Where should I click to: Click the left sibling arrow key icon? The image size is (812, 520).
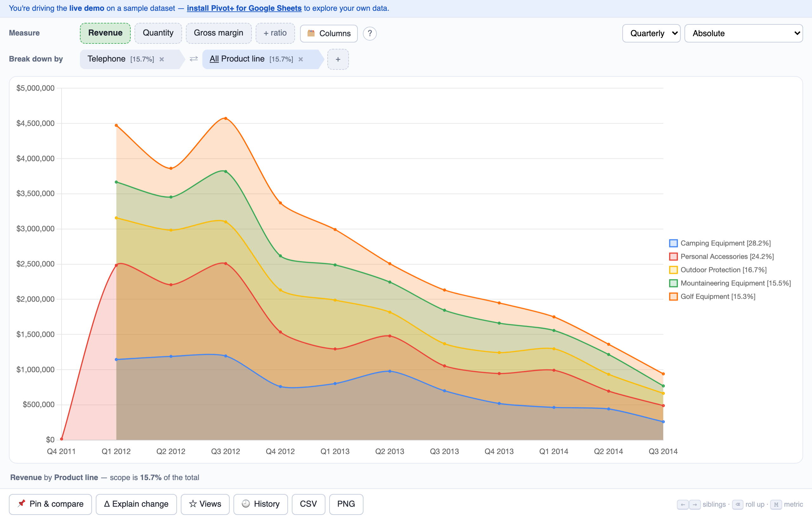pos(682,504)
